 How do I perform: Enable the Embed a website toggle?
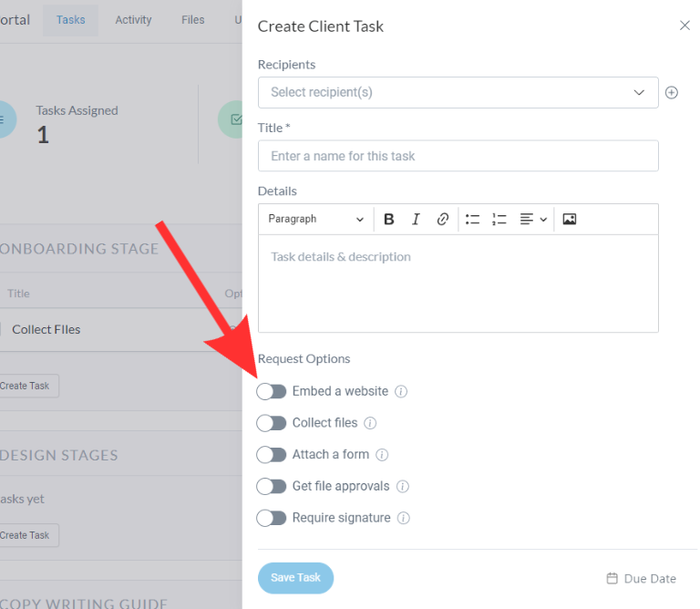pyautogui.click(x=272, y=391)
